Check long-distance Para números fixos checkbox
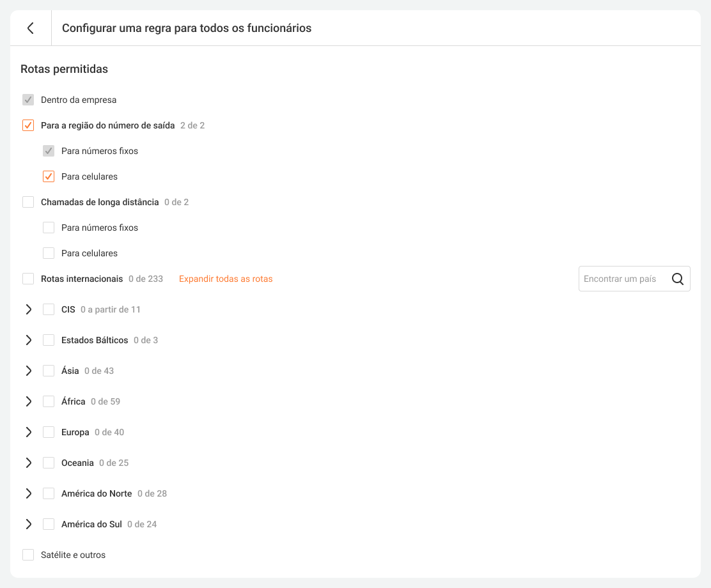The height and width of the screenshot is (588, 711). tap(49, 228)
